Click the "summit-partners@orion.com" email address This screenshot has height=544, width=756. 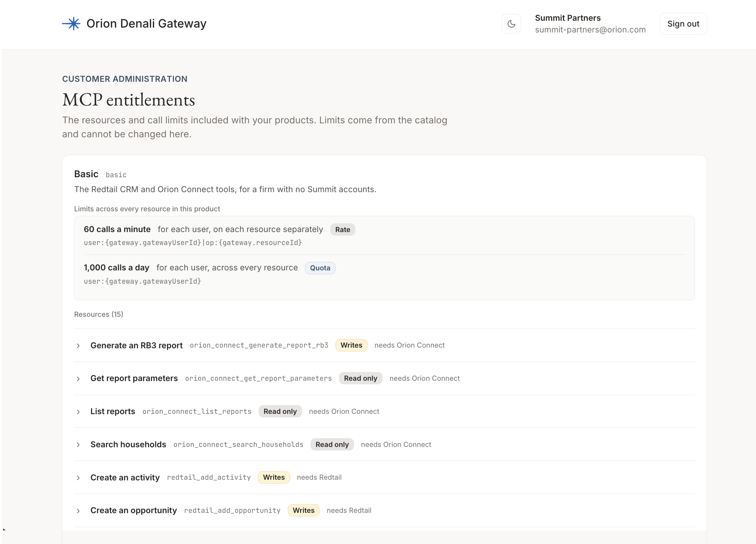590,30
